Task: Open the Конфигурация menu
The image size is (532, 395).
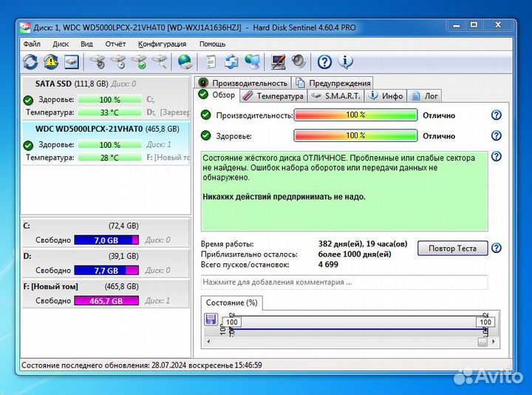Action: tap(162, 44)
